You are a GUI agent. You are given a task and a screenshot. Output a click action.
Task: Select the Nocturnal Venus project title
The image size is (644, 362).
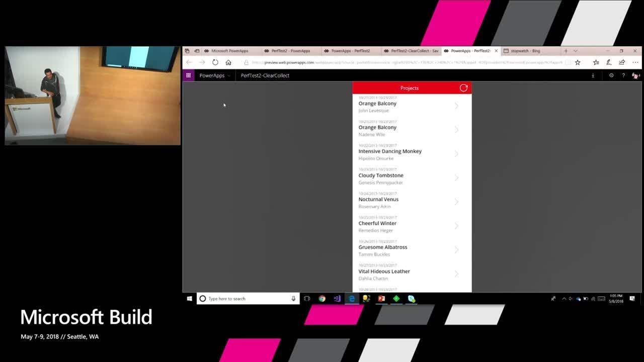[378, 200]
